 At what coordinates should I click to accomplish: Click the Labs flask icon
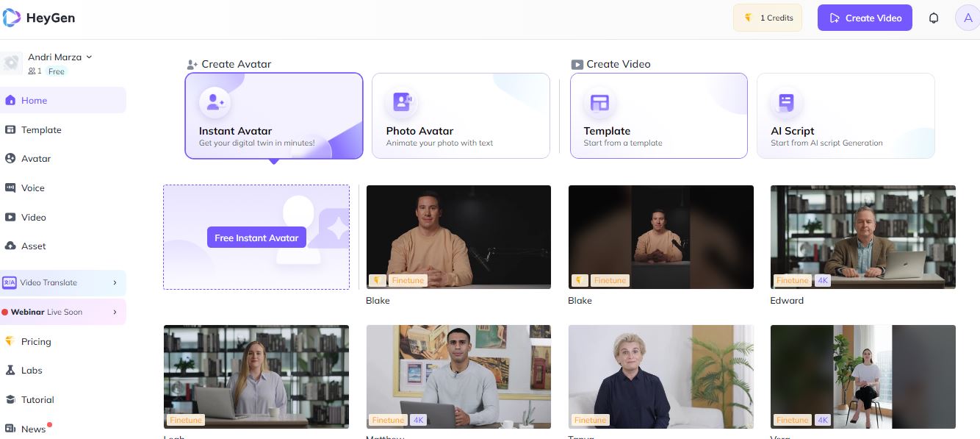[10, 370]
